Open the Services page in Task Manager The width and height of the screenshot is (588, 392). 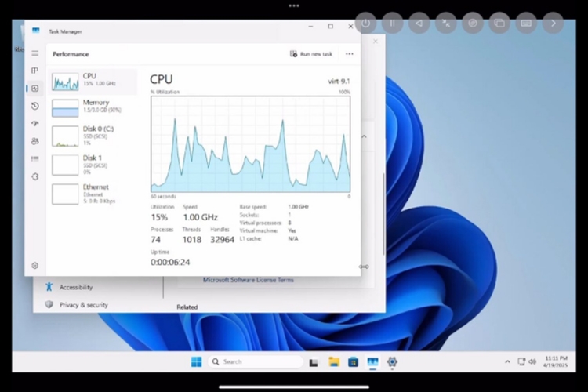pyautogui.click(x=34, y=176)
